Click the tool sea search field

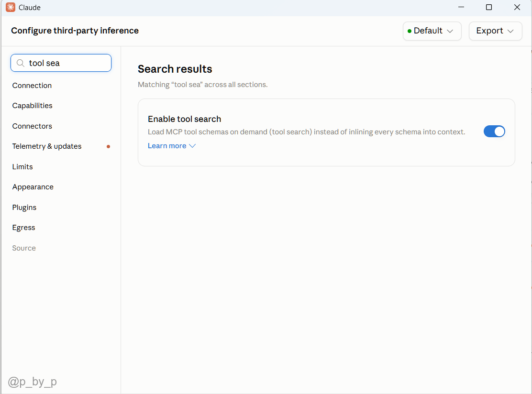(x=61, y=63)
